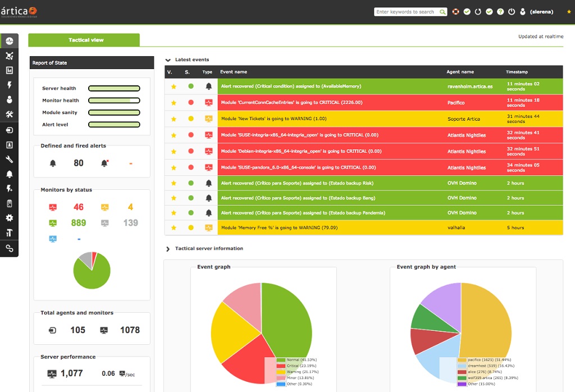Click the Timestamp column header
The image size is (575, 392).
517,72
